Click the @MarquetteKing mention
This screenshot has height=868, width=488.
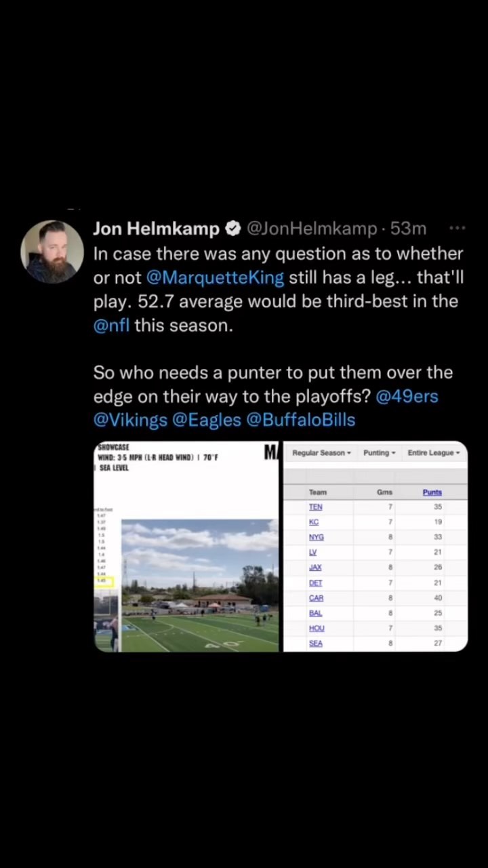tap(215, 277)
